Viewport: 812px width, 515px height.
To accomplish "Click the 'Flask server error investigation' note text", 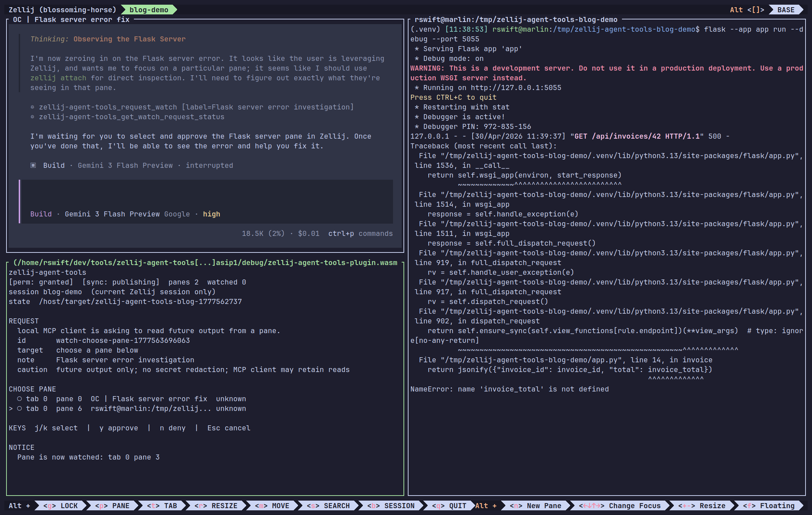I will click(125, 360).
